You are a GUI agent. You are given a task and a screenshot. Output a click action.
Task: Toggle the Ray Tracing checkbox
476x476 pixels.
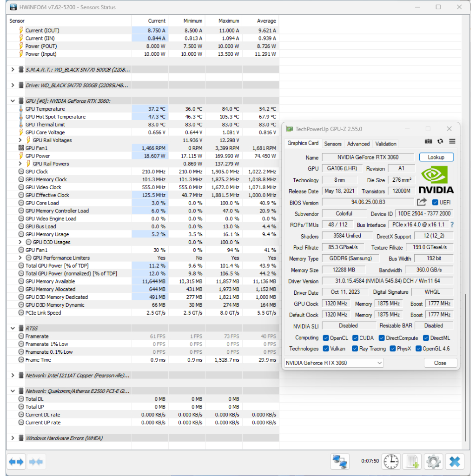click(x=355, y=349)
